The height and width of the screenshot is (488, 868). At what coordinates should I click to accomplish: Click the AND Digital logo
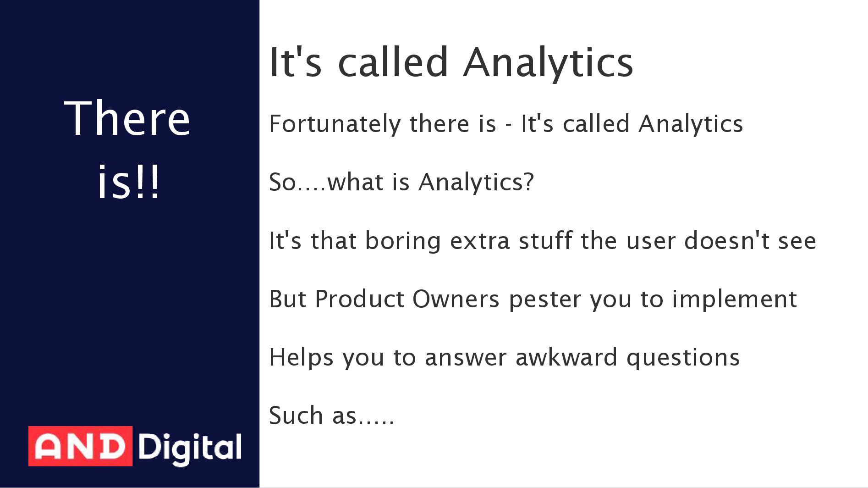135,446
